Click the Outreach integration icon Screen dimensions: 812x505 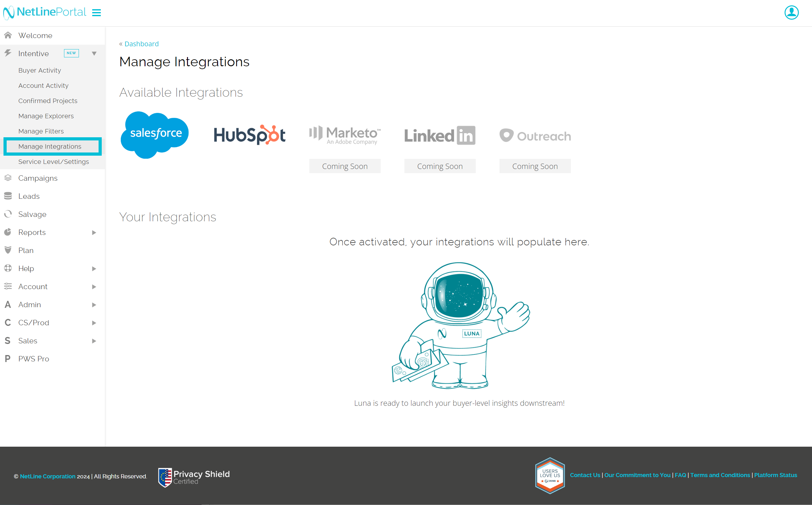pyautogui.click(x=534, y=135)
